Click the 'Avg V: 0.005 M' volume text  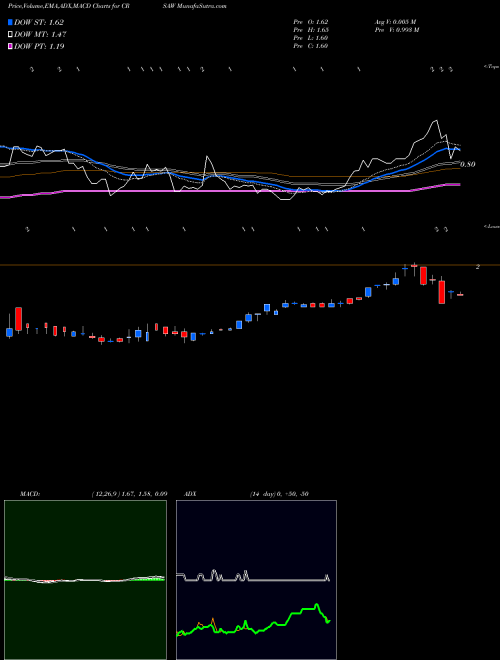tap(395, 22)
